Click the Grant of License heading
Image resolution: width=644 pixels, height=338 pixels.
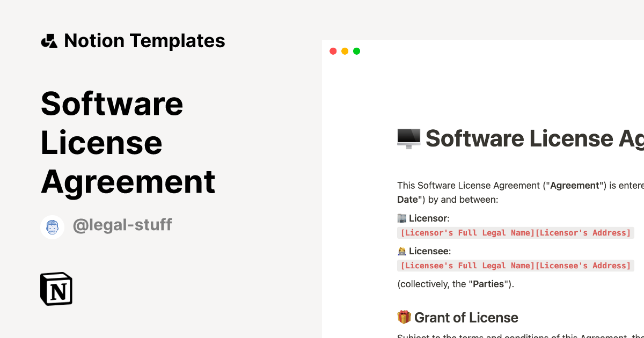pos(467,317)
